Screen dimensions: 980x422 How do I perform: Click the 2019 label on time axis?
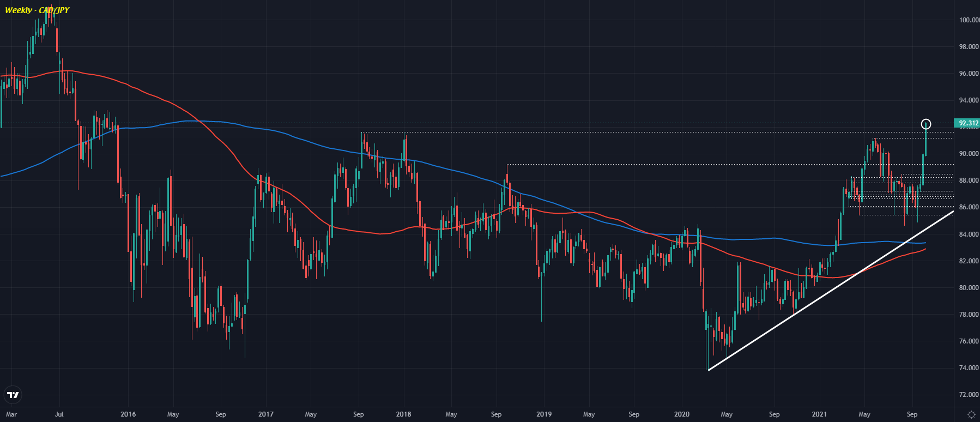[x=544, y=414]
